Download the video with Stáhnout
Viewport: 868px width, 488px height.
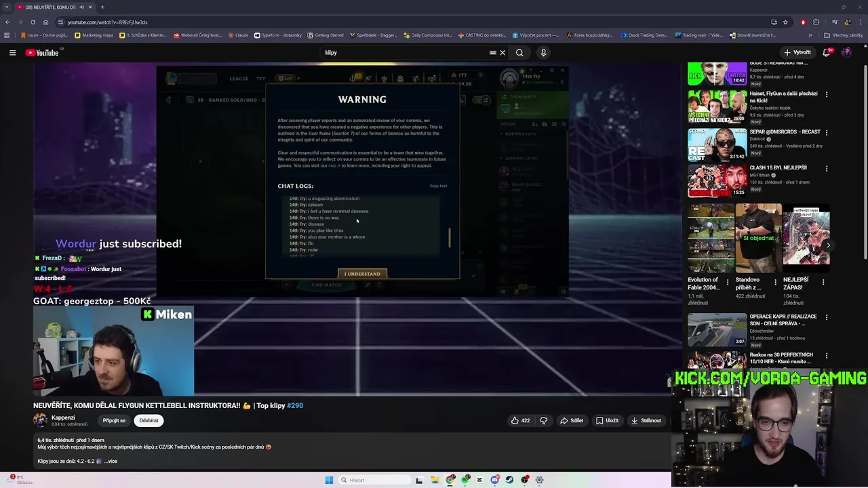[646, 421]
